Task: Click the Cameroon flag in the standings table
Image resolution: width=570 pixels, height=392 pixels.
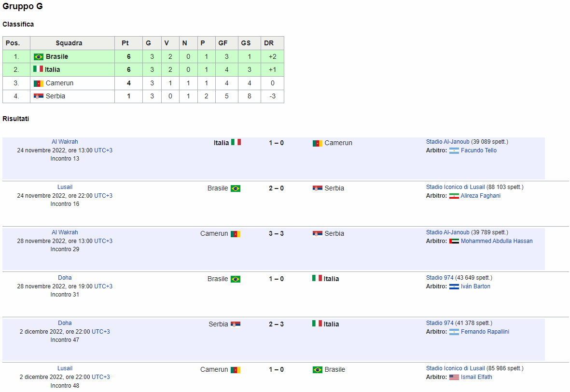Action: 39,83
